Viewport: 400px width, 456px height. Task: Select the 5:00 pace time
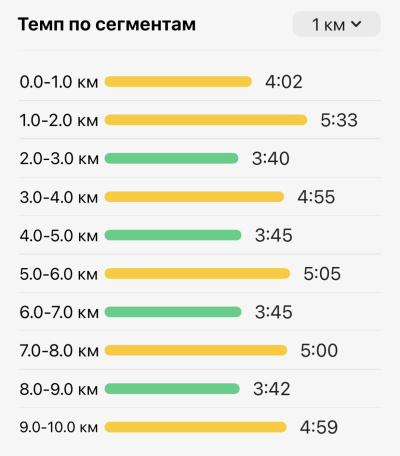pyautogui.click(x=319, y=350)
